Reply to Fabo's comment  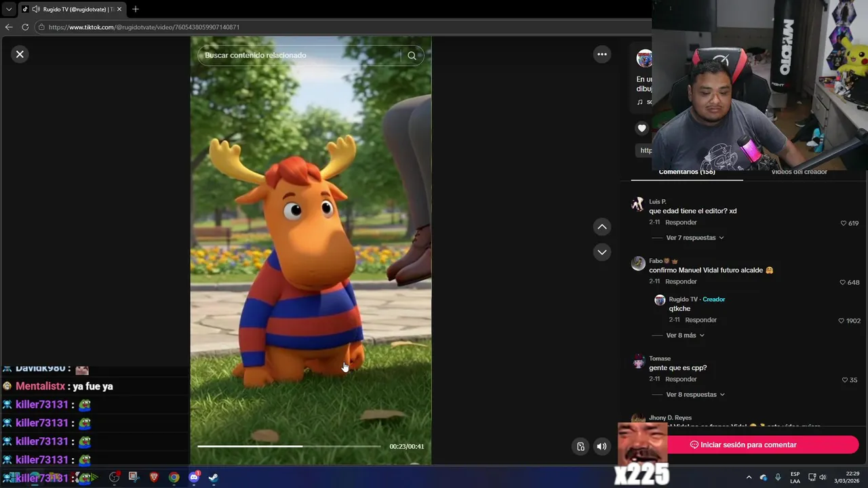coord(681,281)
